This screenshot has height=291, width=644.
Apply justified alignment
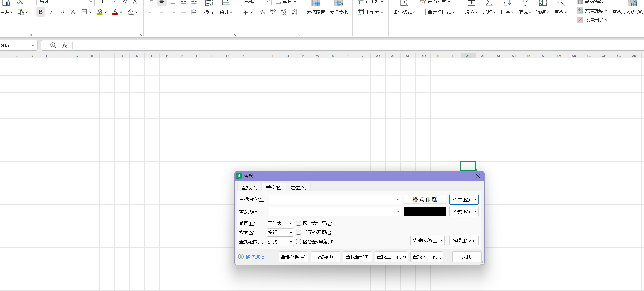click(183, 12)
